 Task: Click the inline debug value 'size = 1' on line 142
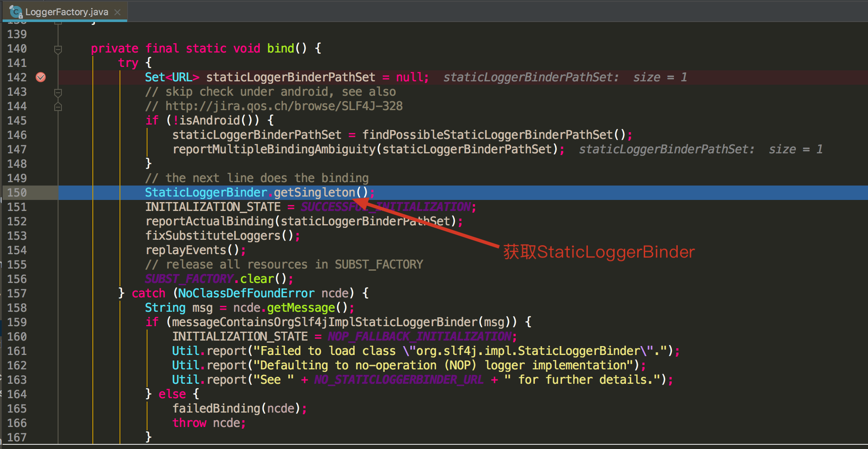[x=660, y=78]
